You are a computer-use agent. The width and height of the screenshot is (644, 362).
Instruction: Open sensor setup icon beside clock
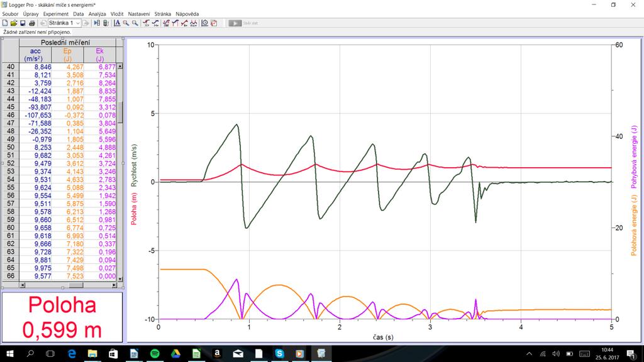[x=214, y=23]
